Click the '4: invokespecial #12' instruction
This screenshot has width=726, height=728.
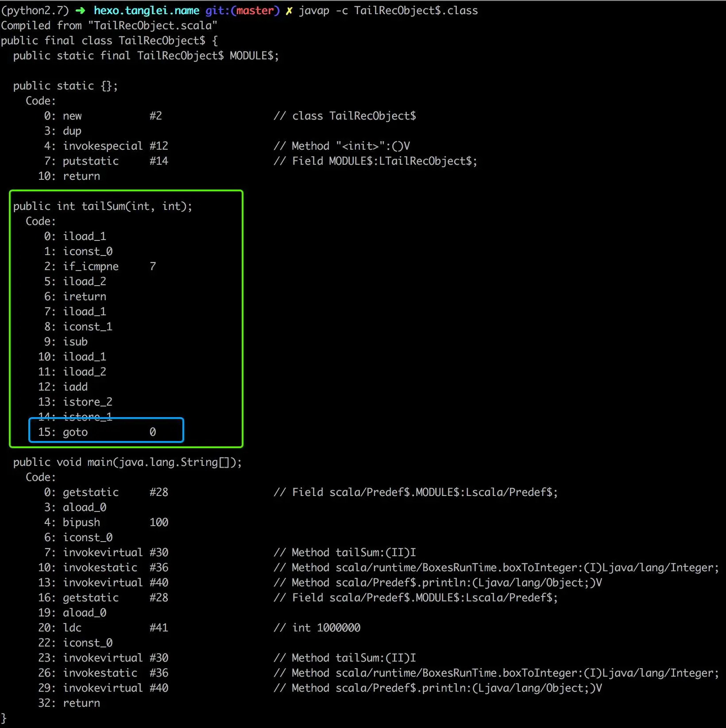click(106, 146)
